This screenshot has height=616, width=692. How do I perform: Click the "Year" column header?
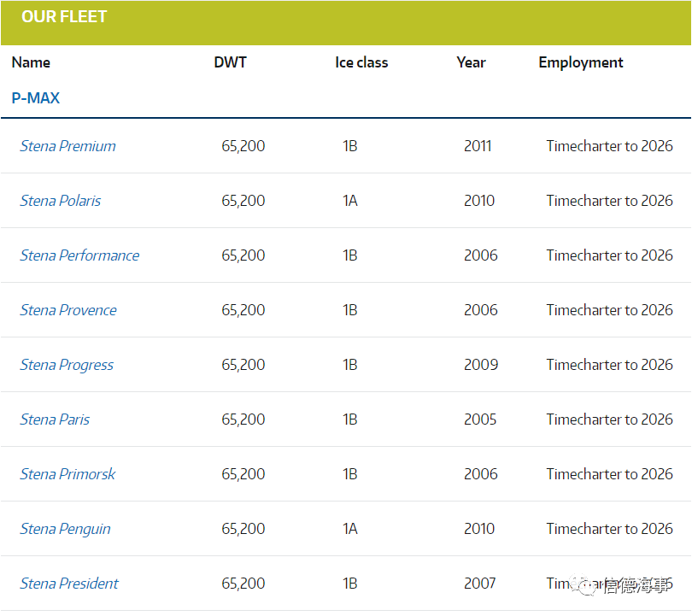pyautogui.click(x=471, y=62)
